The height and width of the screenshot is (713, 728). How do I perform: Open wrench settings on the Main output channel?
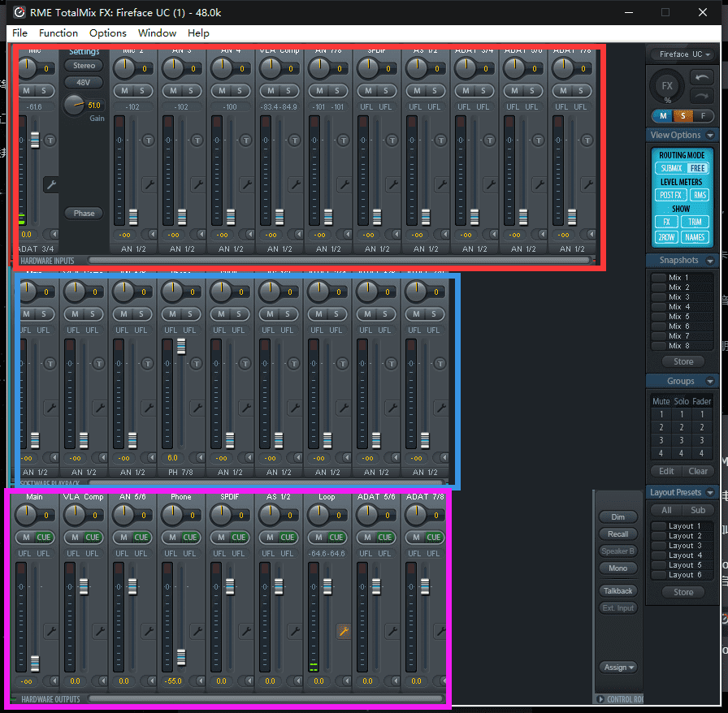pyautogui.click(x=50, y=631)
